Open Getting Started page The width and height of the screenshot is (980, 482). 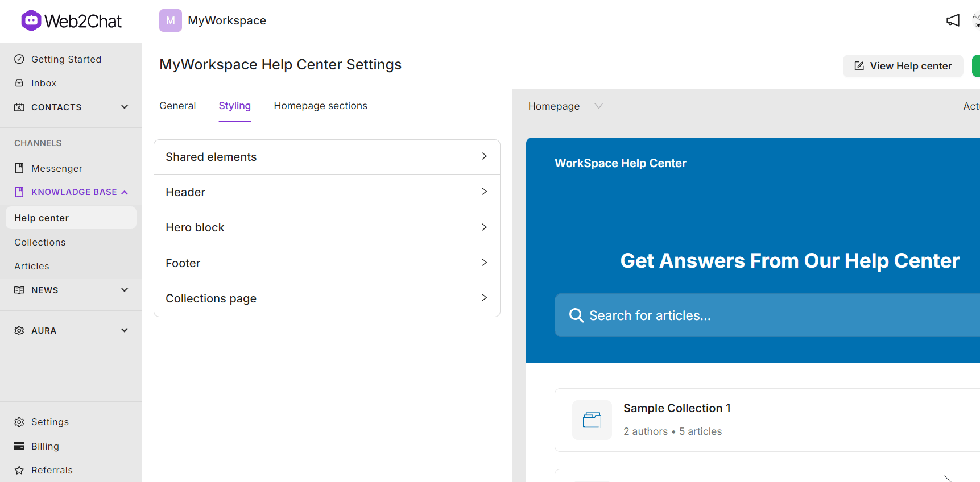tap(67, 59)
